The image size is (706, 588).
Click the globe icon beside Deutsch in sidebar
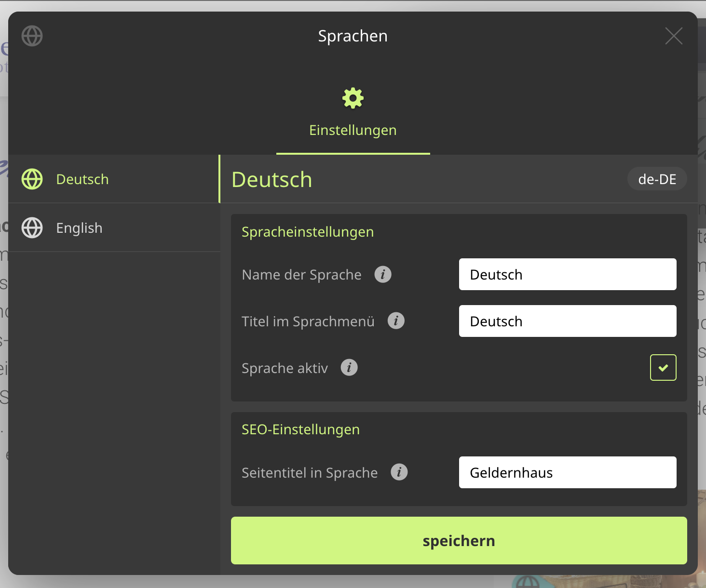click(x=32, y=179)
